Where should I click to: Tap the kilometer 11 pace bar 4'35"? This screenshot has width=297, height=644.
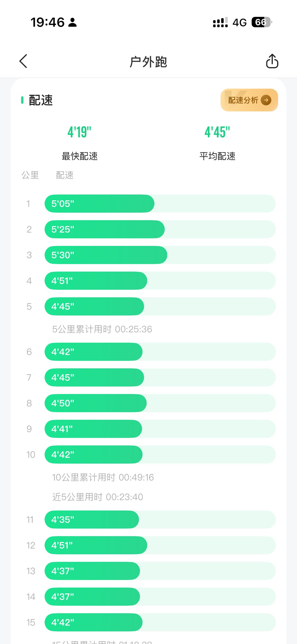click(92, 519)
